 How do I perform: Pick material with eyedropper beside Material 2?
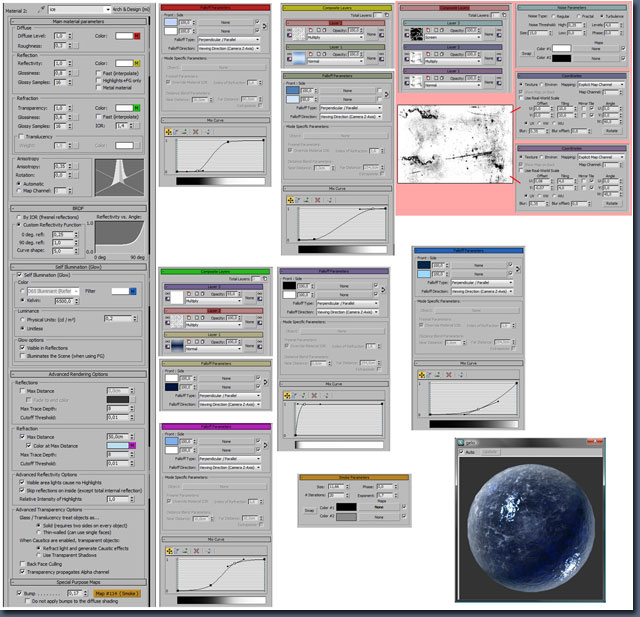(x=41, y=9)
